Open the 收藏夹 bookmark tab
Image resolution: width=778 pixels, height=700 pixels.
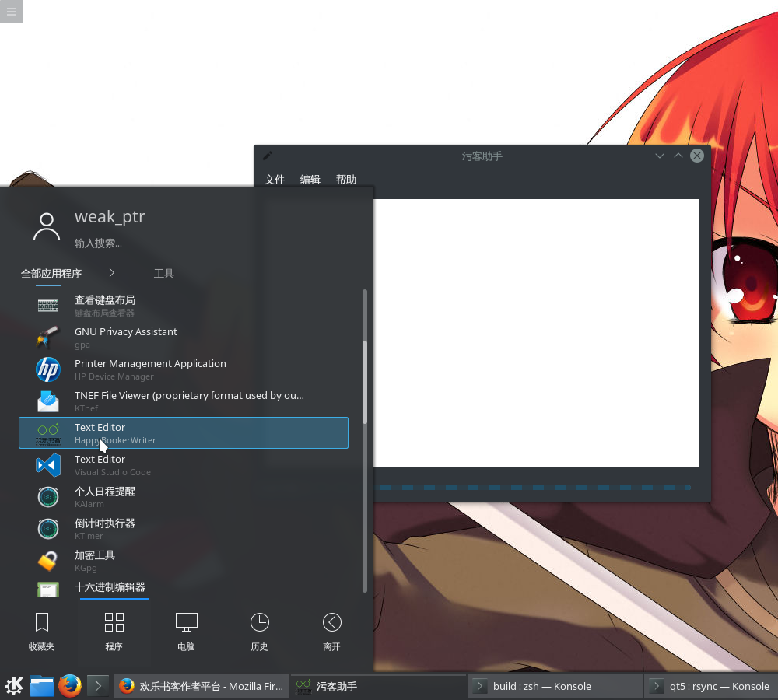[42, 631]
